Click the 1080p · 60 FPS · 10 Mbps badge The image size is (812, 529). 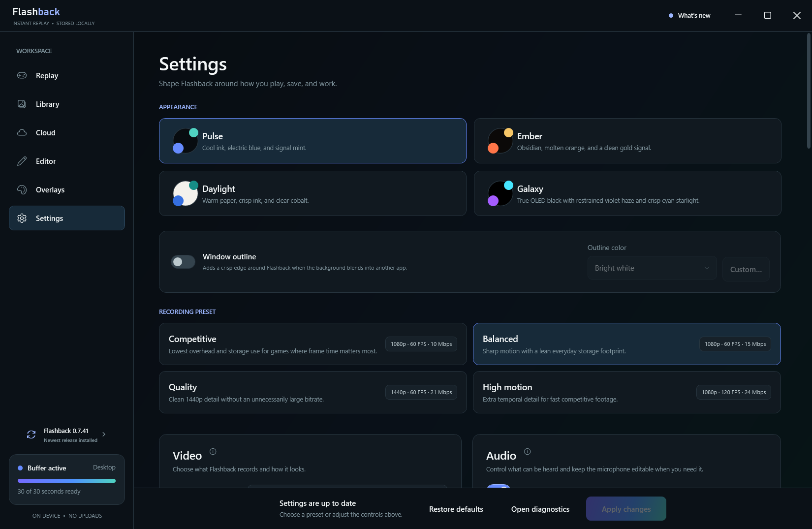pyautogui.click(x=421, y=344)
